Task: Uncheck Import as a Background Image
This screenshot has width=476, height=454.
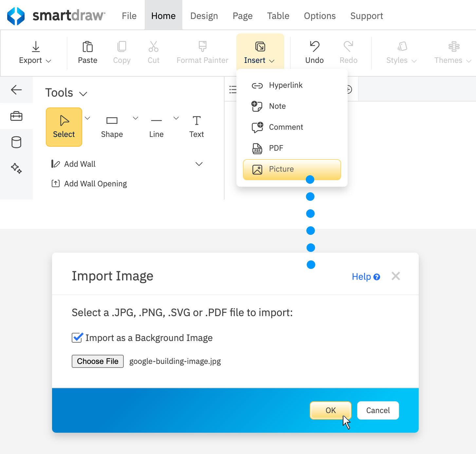Action: tap(77, 338)
